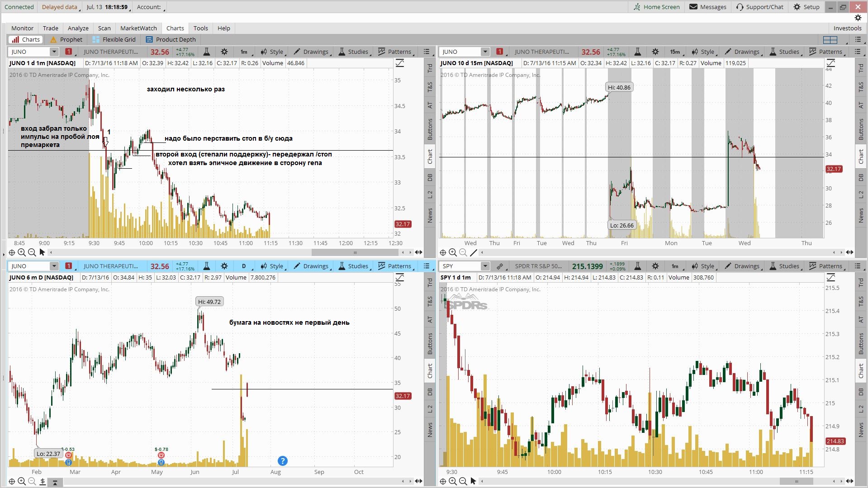The width and height of the screenshot is (868, 488).
Task: Open Messages
Action: pyautogui.click(x=708, y=7)
